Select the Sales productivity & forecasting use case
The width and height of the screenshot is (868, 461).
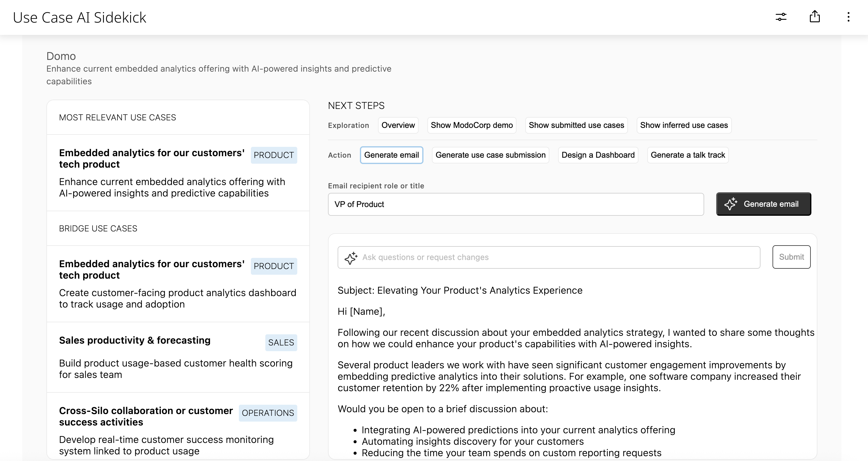coord(134,340)
